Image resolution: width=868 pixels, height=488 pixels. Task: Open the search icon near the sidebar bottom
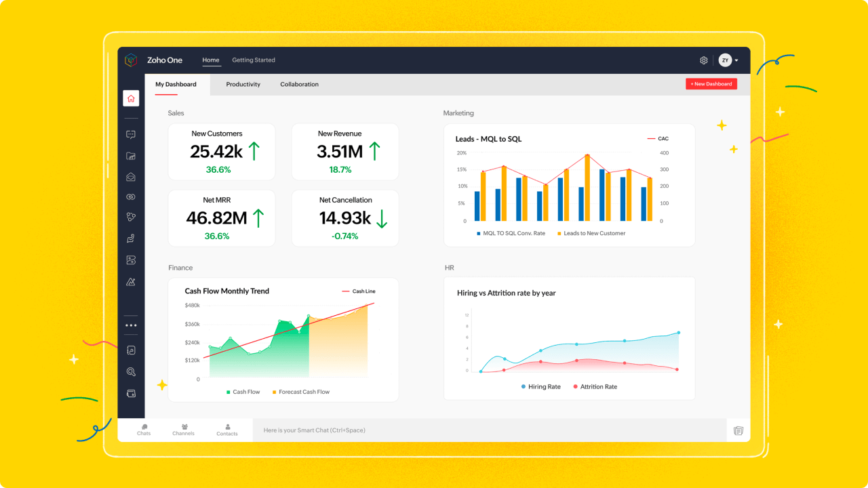click(131, 371)
